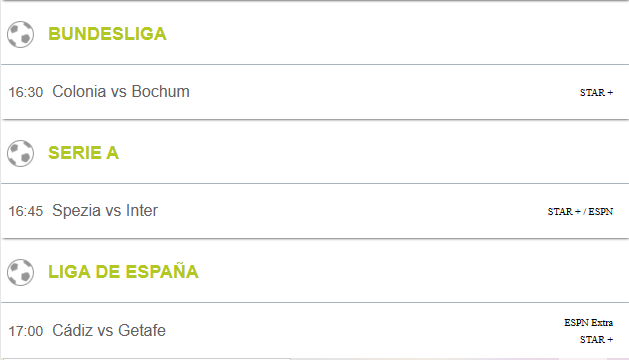The height and width of the screenshot is (360, 629).
Task: Click ESPN Extra channel label
Action: 588,323
